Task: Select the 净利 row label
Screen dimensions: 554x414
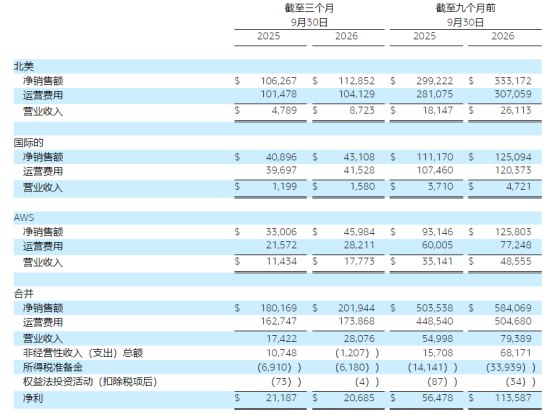Action: (33, 398)
